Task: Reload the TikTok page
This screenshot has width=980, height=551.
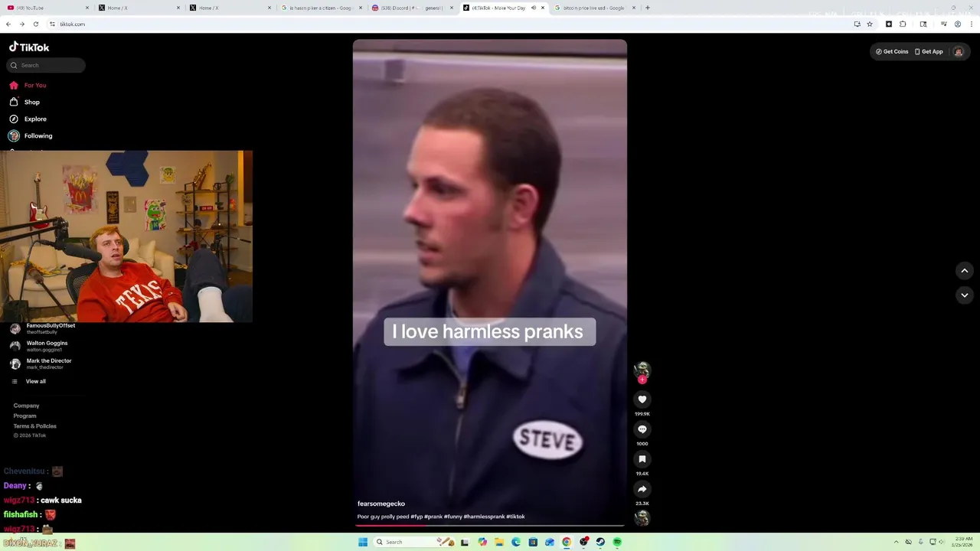Action: coord(35,24)
